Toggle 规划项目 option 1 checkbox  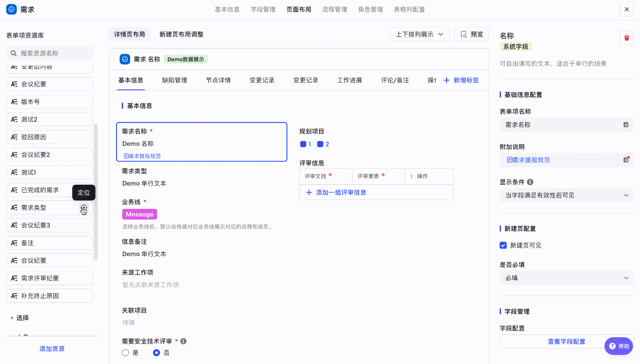pyautogui.click(x=303, y=144)
